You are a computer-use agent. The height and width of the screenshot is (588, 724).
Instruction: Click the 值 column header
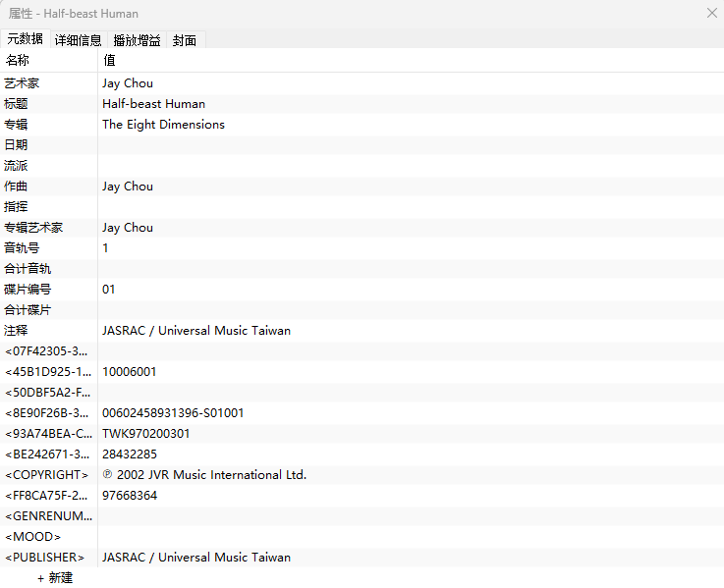(x=109, y=60)
